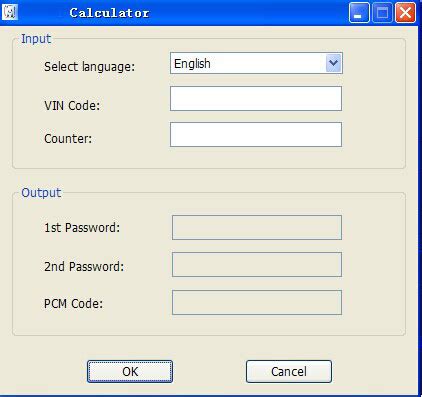The width and height of the screenshot is (422, 397).
Task: Click the 'Counter:' label
Action: [x=68, y=138]
